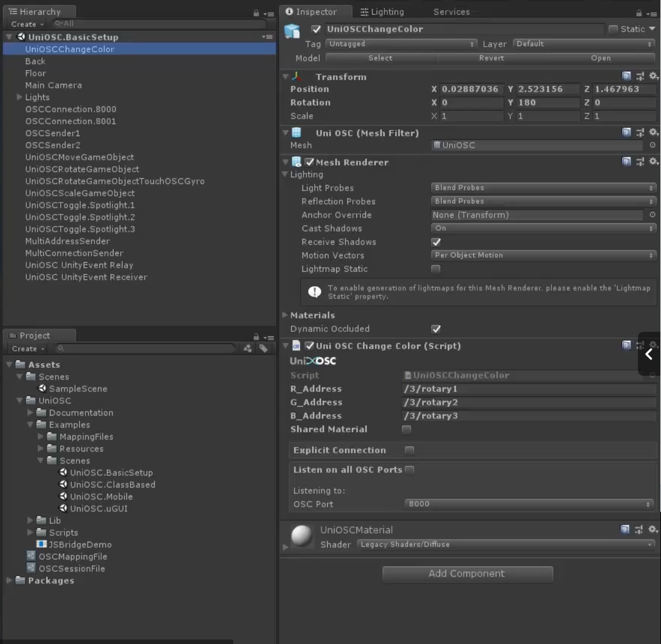Click the R_Address input field
Viewport: 661px width, 644px height.
click(528, 389)
